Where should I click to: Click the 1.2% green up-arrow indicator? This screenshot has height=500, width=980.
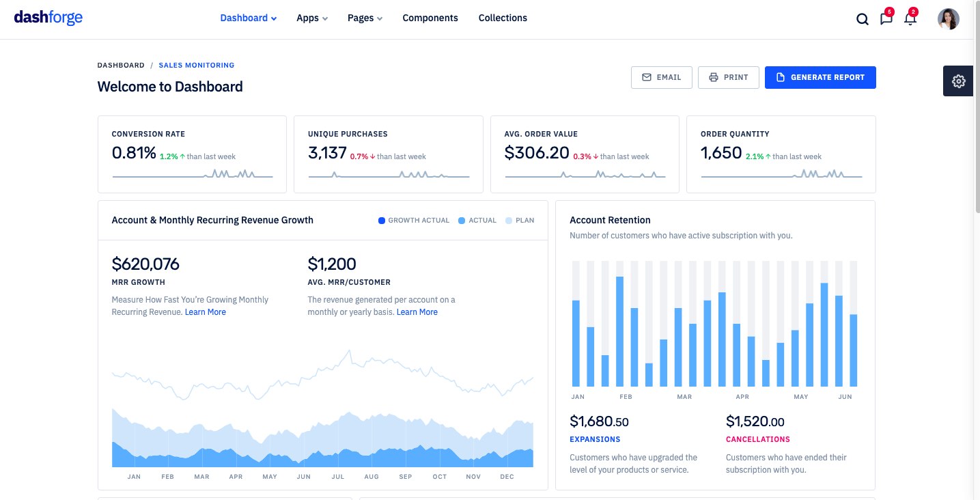pos(173,156)
